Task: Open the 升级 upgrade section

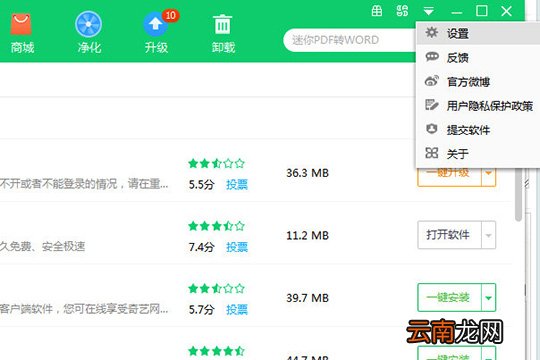Action: [156, 33]
